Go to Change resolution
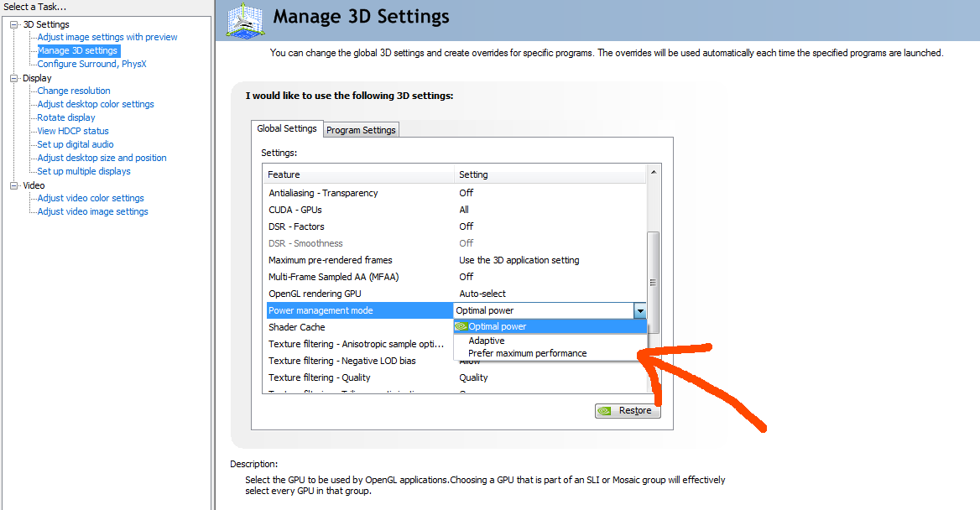This screenshot has height=510, width=980. [74, 91]
